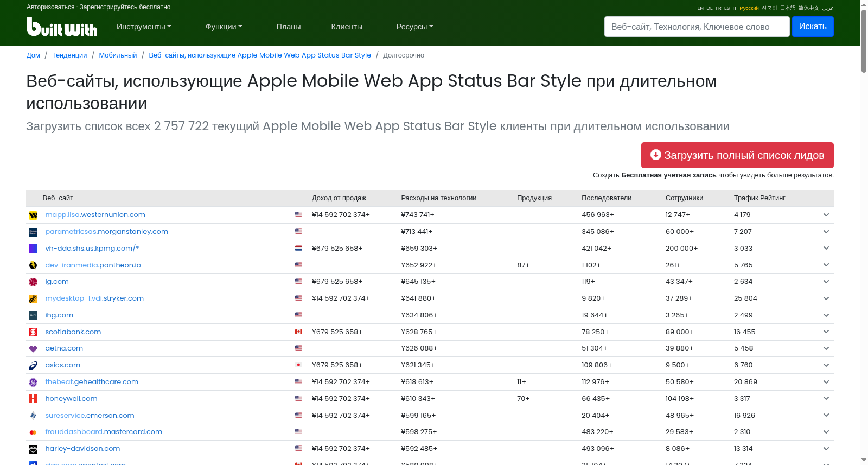Switch language to 한국어
The height and width of the screenshot is (465, 868).
click(x=769, y=8)
